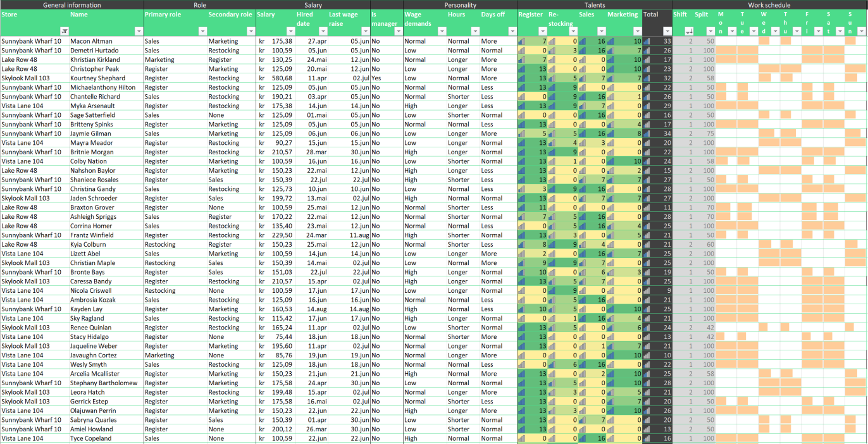
Task: Click the salary value 90,27
Action: [x=283, y=143]
